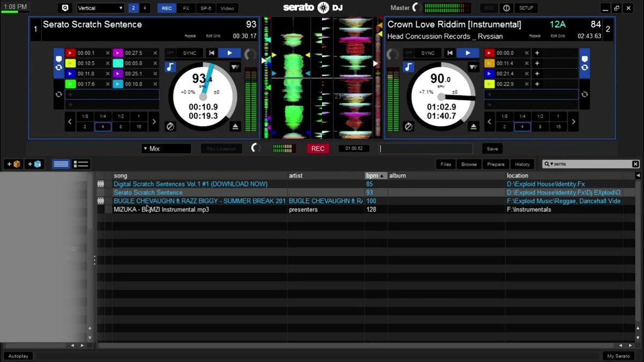644x362 pixels.
Task: Adjust the record gain knob
Action: coord(257,149)
